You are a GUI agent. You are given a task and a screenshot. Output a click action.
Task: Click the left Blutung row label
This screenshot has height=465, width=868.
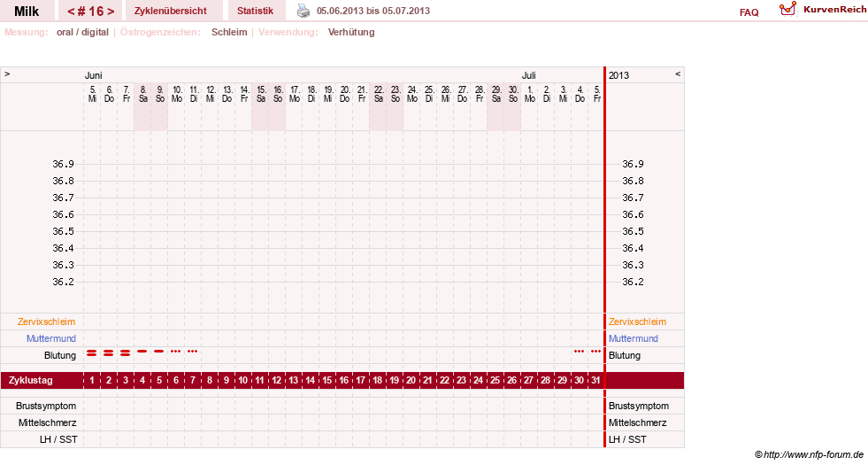coord(60,355)
